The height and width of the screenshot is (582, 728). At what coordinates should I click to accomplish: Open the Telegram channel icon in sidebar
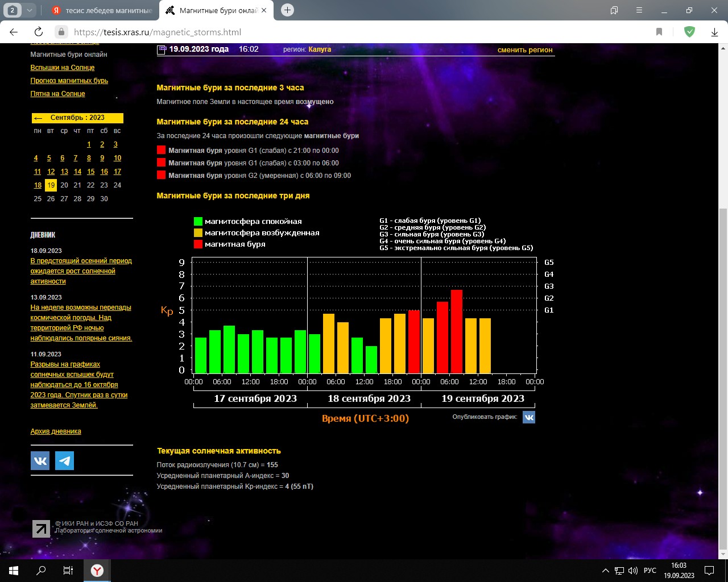[x=64, y=460]
